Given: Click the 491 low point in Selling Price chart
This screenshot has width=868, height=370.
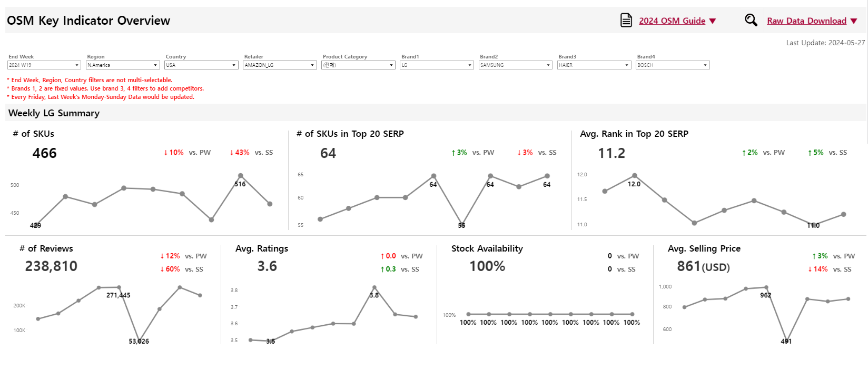Looking at the screenshot, I should (x=786, y=341).
